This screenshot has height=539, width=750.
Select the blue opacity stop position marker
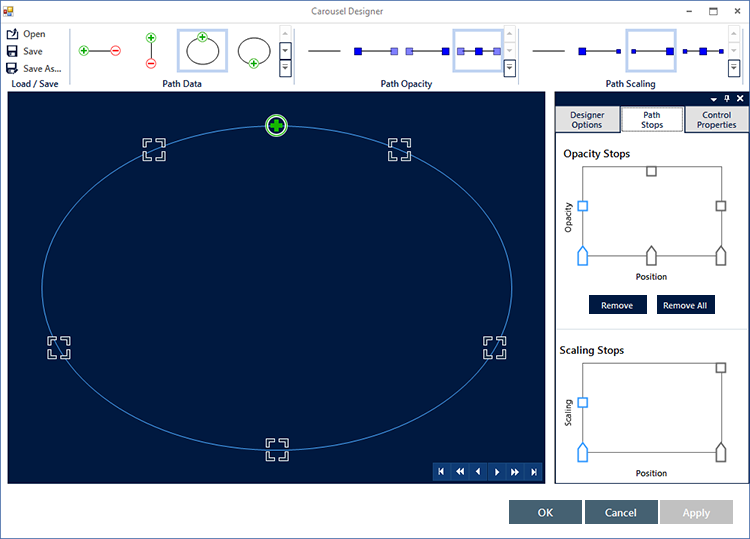coord(583,256)
